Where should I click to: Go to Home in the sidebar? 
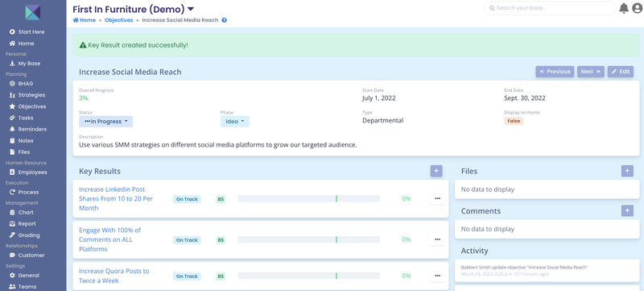pyautogui.click(x=22, y=44)
